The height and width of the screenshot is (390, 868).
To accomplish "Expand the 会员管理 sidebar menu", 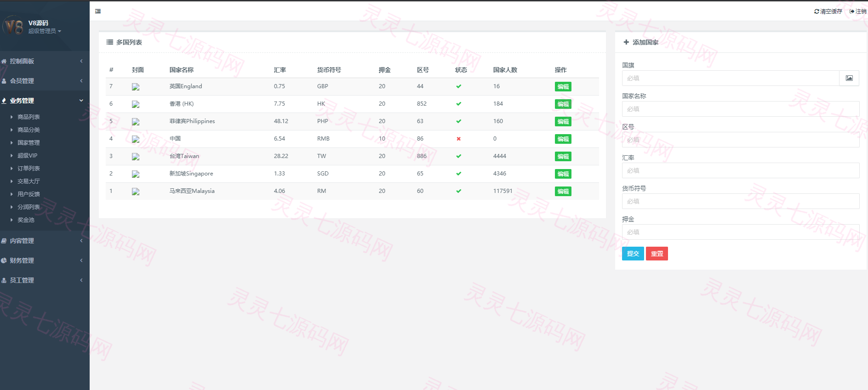I will 45,81.
